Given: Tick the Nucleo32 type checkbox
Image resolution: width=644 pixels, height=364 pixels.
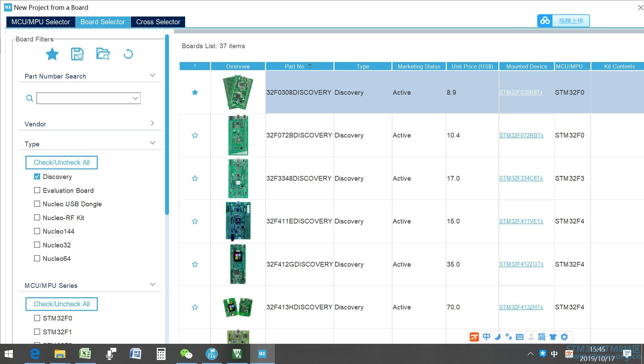Looking at the screenshot, I should (37, 245).
